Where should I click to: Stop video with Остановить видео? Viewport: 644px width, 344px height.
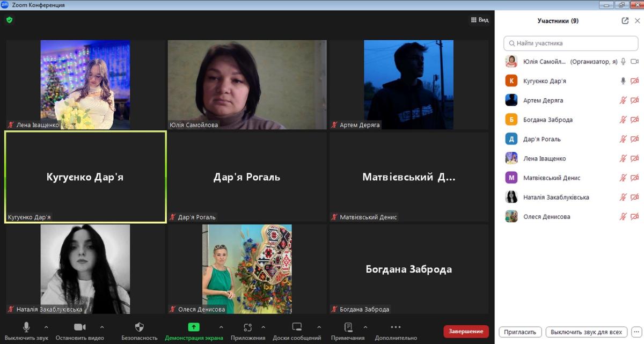79,327
